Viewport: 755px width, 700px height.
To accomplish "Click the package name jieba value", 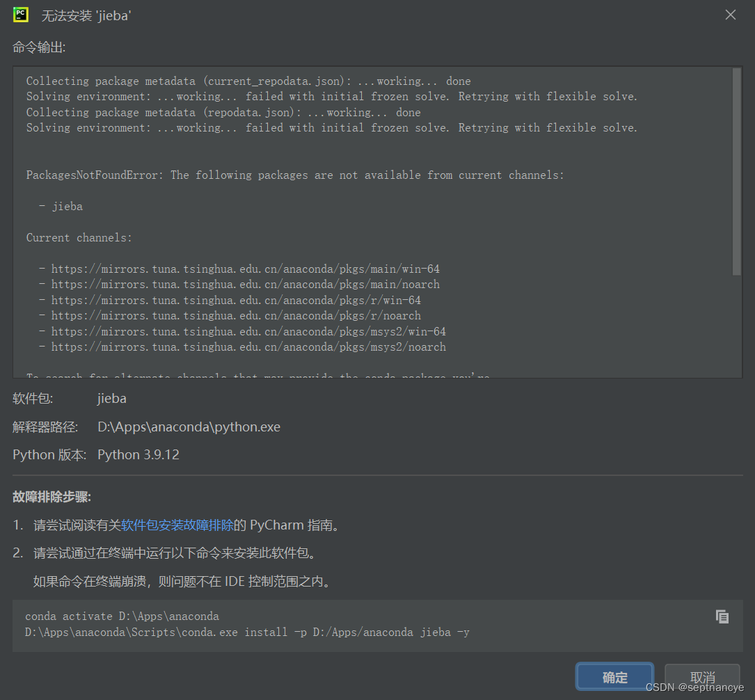I will tap(112, 398).
